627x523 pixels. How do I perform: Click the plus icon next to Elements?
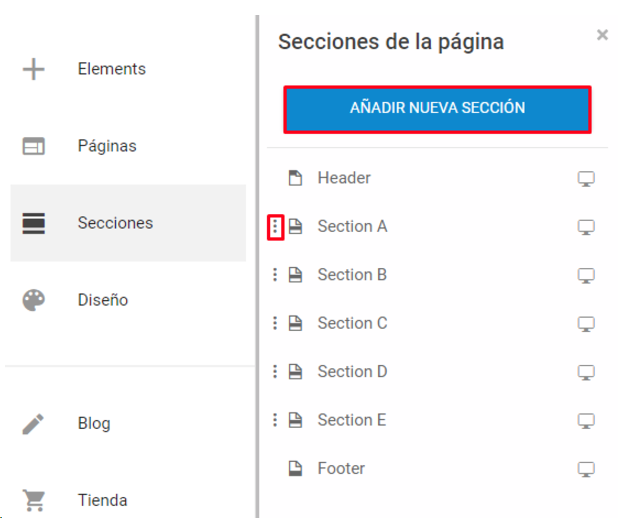34,69
